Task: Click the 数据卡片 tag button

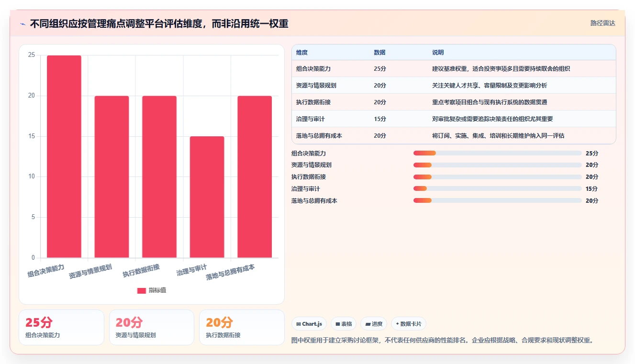Action: pyautogui.click(x=409, y=324)
